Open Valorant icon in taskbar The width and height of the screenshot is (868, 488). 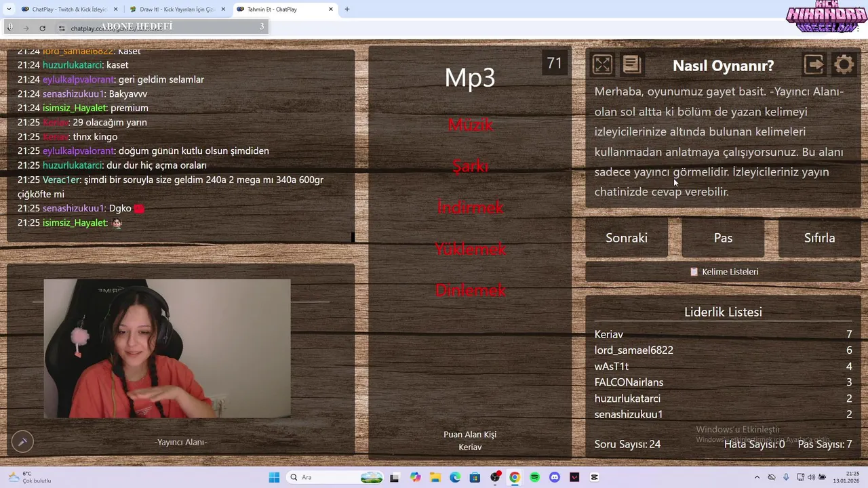pos(575,477)
